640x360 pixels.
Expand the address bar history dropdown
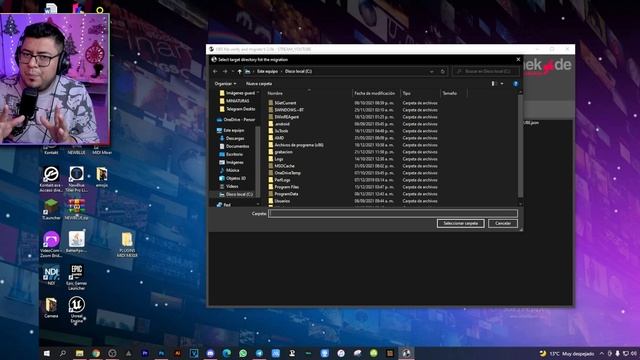pyautogui.click(x=432, y=71)
